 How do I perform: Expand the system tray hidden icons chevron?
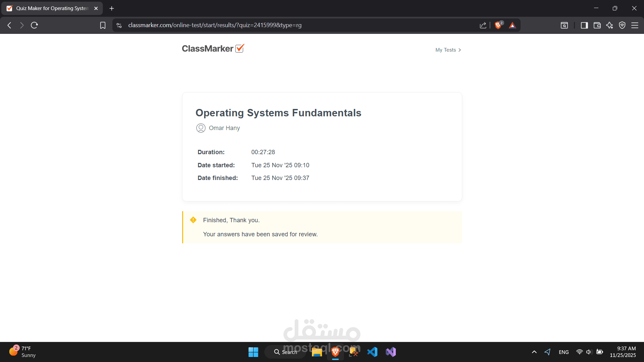point(534,352)
